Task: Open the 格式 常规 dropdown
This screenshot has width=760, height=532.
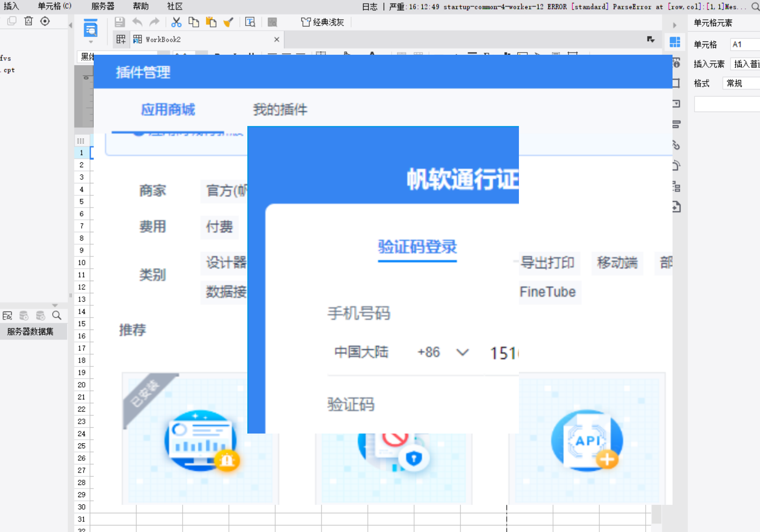Action: pyautogui.click(x=741, y=83)
